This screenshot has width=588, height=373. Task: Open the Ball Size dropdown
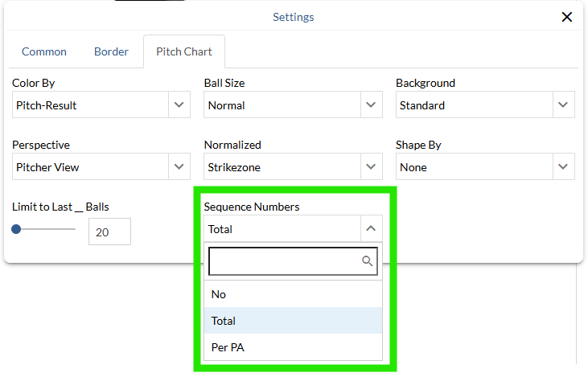tap(282, 105)
